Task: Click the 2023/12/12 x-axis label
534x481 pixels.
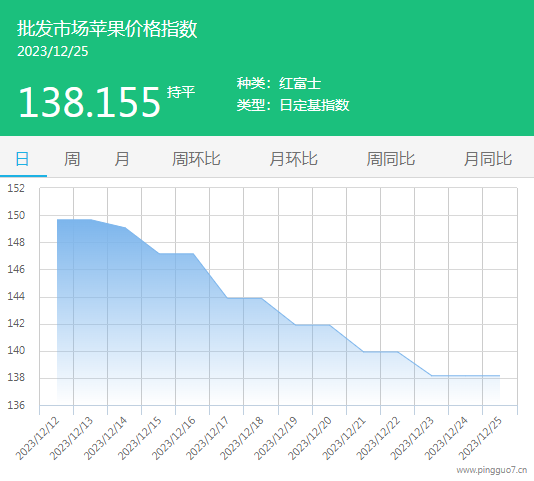Action: [37, 438]
